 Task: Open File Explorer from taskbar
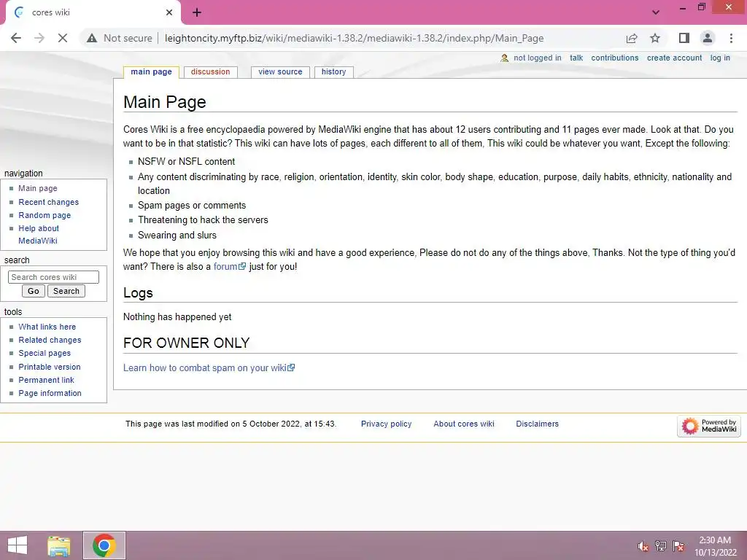59,546
